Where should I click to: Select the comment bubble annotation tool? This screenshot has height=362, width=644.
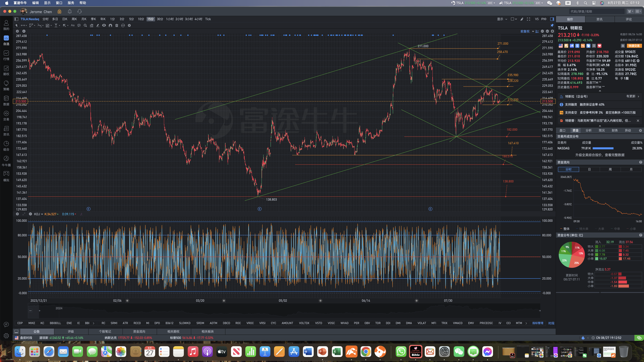click(x=79, y=26)
